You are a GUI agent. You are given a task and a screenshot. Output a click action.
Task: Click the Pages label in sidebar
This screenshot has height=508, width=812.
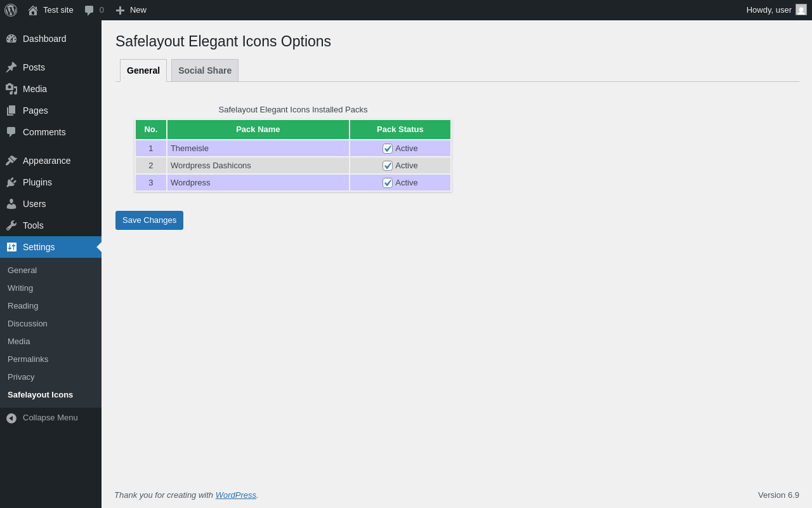(x=36, y=110)
